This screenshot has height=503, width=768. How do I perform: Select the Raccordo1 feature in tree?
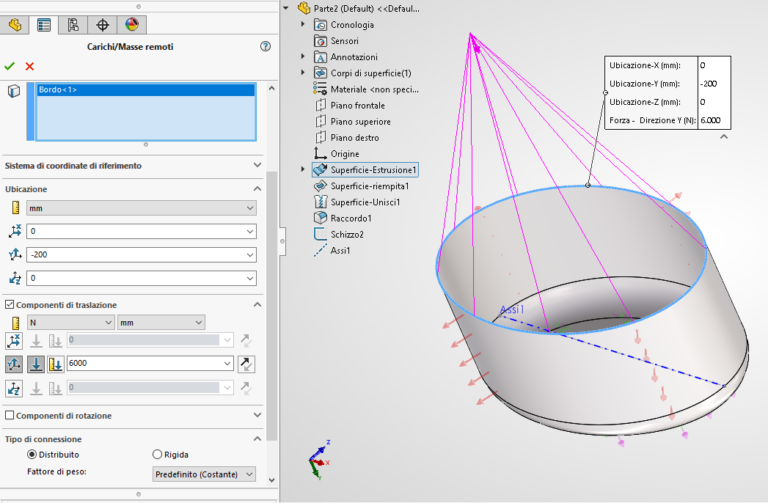click(x=351, y=218)
